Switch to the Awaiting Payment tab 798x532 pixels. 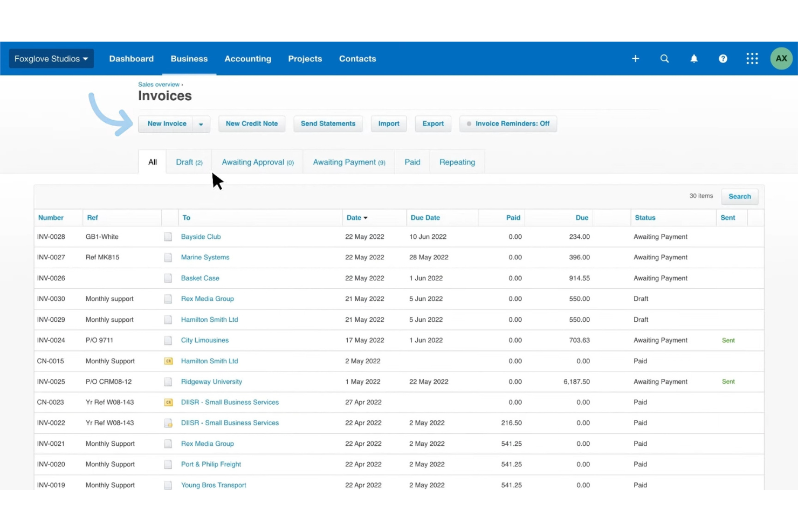click(x=348, y=162)
